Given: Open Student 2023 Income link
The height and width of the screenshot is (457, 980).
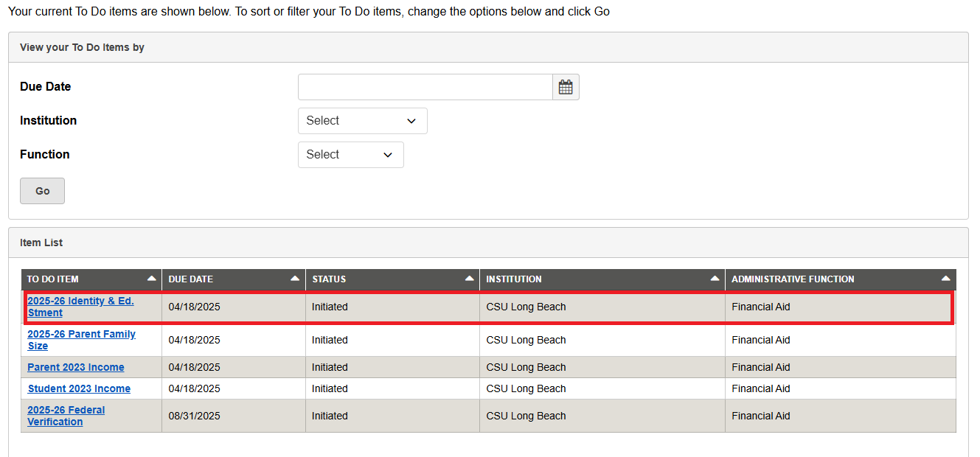Looking at the screenshot, I should 79,388.
